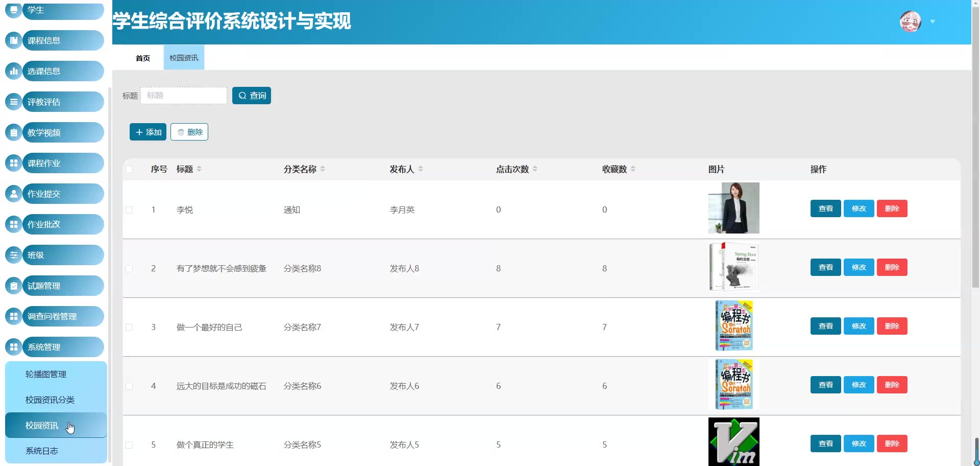Click 修改 for 有了梦想就不会感到疲惫

(x=859, y=267)
